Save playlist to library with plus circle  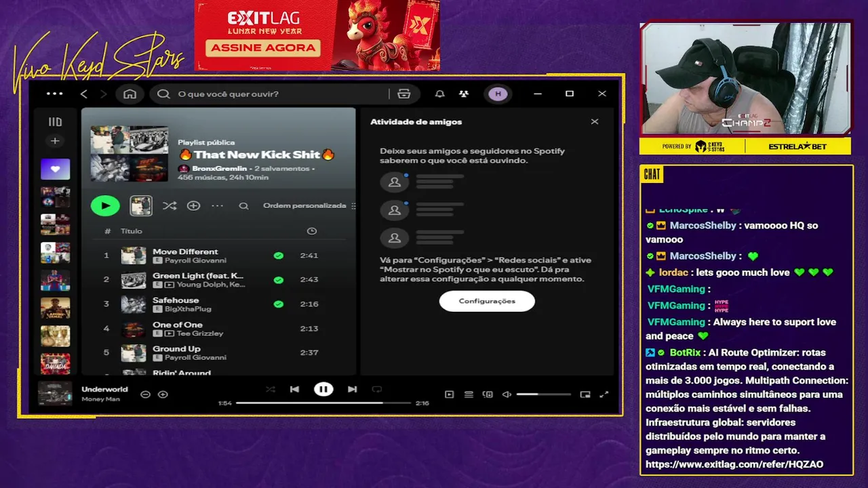(x=193, y=205)
